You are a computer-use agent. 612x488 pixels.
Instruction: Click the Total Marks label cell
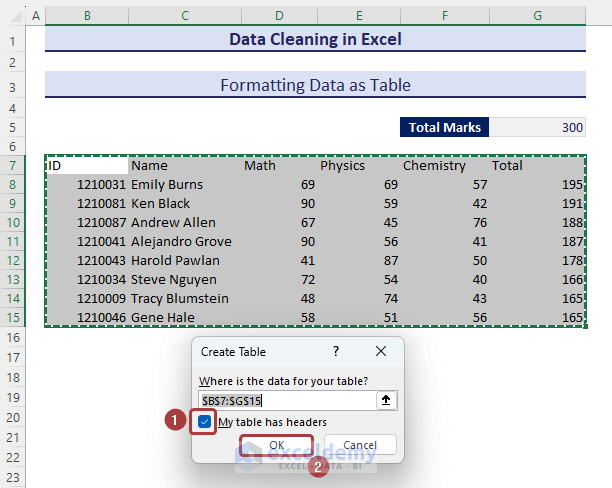click(x=445, y=127)
